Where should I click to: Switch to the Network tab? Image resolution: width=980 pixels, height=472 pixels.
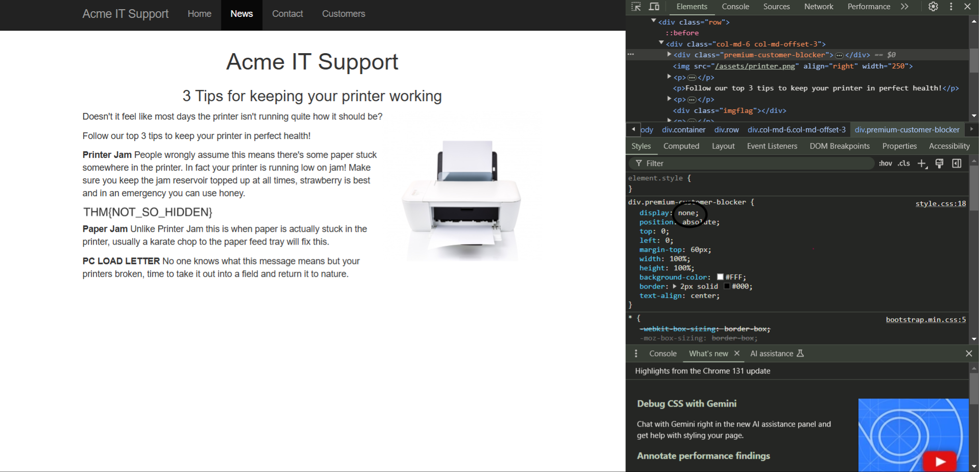pos(818,7)
